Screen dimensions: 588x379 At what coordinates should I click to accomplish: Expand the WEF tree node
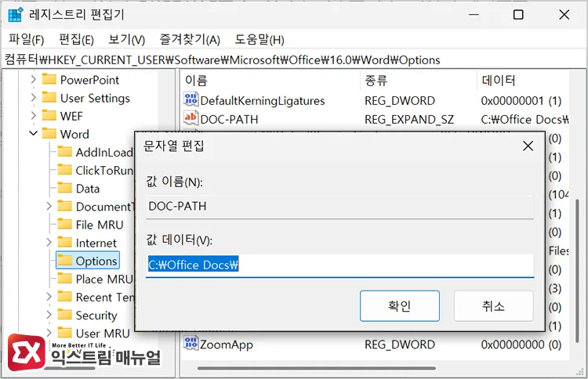(34, 116)
